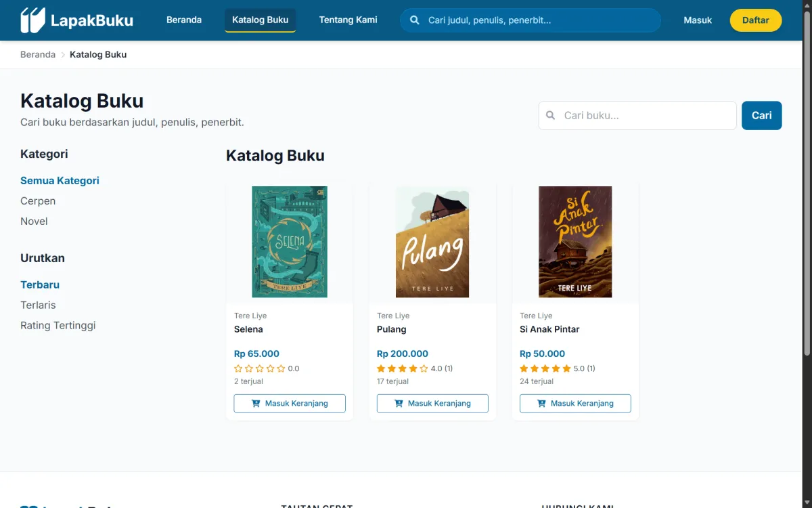This screenshot has width=812, height=508.
Task: Add Selena to cart with Masuk Keranjang
Action: tap(290, 404)
